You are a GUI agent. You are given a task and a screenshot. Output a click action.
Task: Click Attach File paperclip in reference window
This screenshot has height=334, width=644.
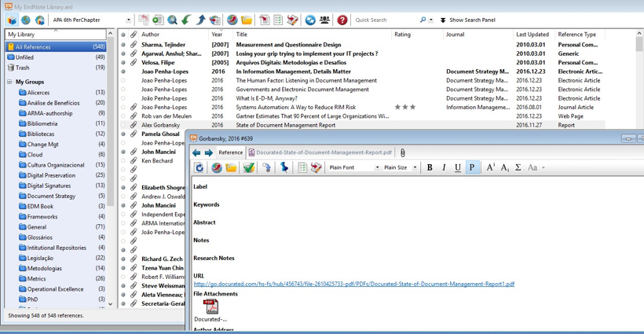point(402,152)
